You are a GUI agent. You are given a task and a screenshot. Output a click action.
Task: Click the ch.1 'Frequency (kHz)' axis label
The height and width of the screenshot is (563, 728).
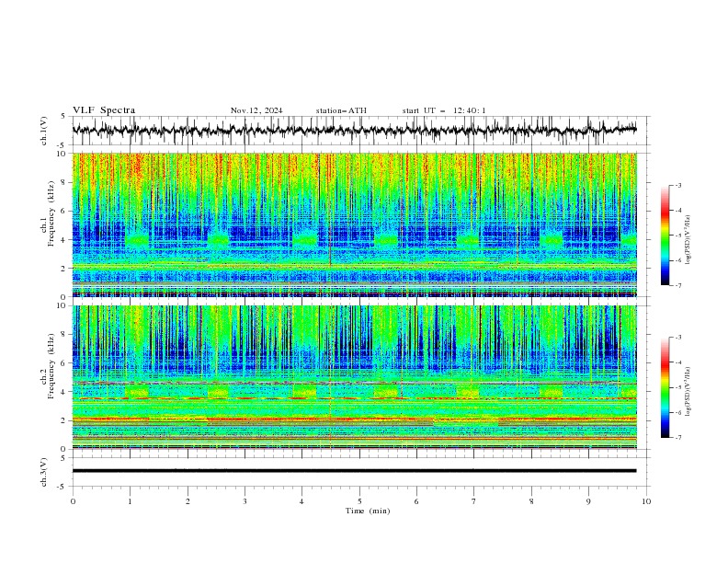click(51, 213)
